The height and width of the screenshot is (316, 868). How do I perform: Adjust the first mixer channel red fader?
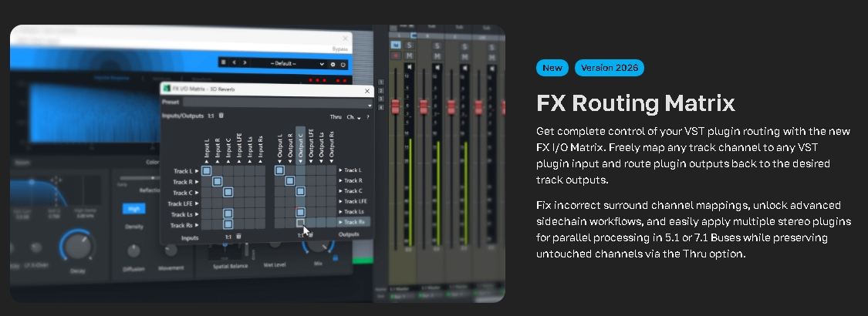(x=395, y=106)
